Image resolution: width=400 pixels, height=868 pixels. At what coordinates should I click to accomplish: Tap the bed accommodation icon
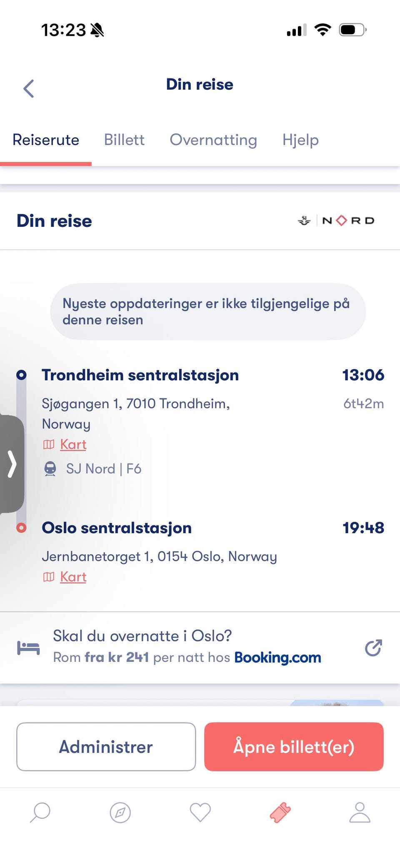(x=28, y=648)
